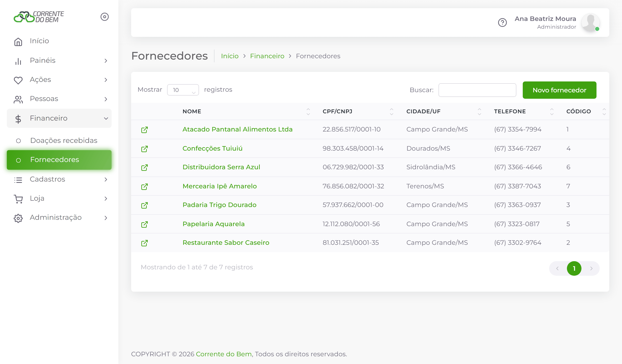Select pagination page 1
622x364 pixels.
[x=574, y=268]
